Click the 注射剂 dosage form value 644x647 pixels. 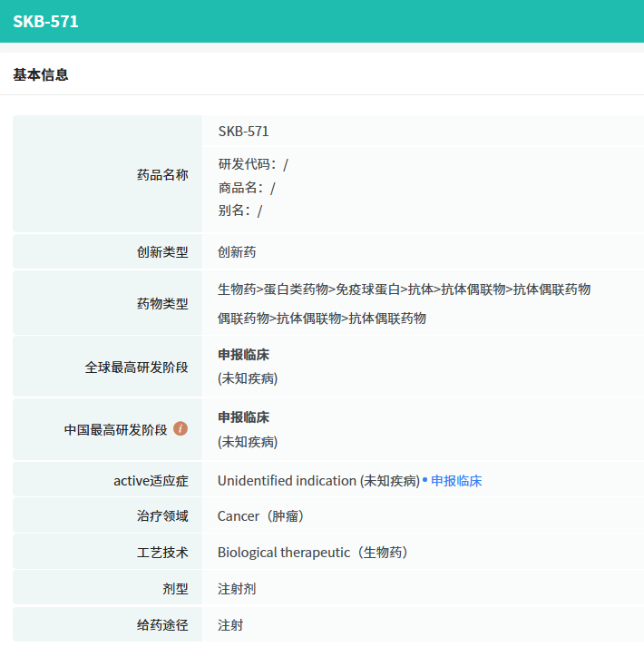coord(237,589)
